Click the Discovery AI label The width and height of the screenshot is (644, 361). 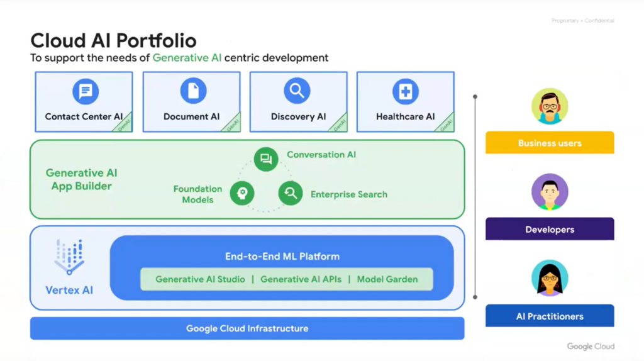(x=298, y=116)
